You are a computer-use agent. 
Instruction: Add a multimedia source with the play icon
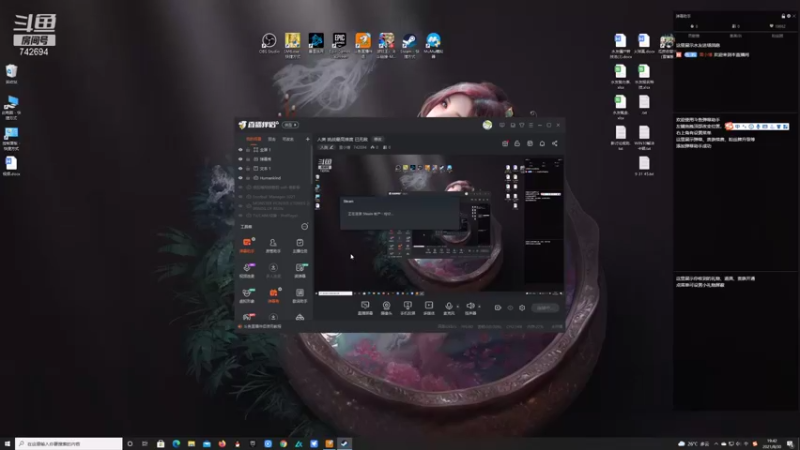point(429,306)
